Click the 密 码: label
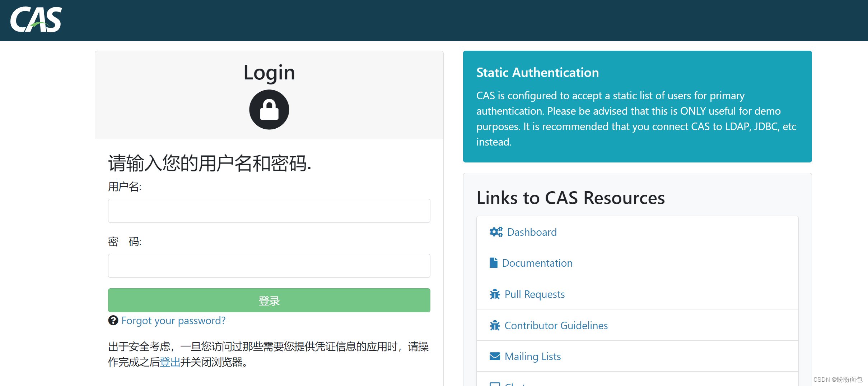 125,242
